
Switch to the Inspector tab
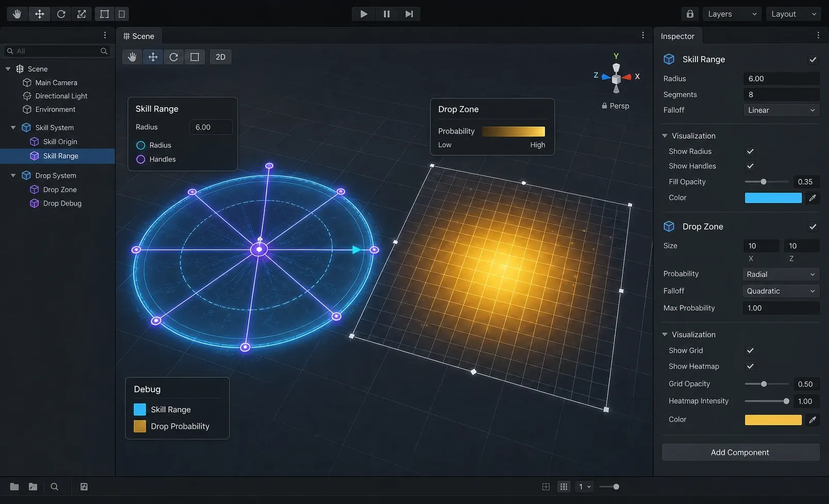coord(677,36)
